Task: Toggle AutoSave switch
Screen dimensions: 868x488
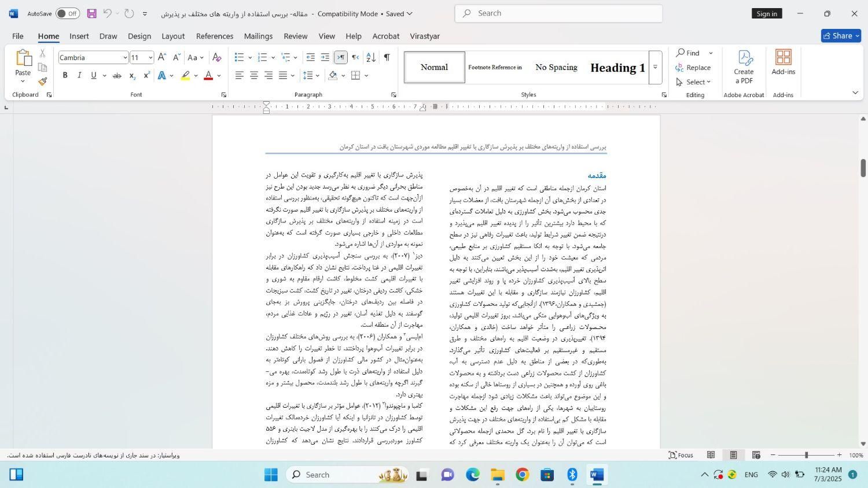Action: (68, 13)
